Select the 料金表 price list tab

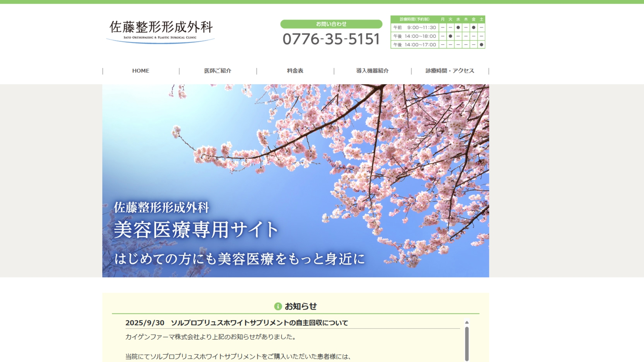click(295, 70)
